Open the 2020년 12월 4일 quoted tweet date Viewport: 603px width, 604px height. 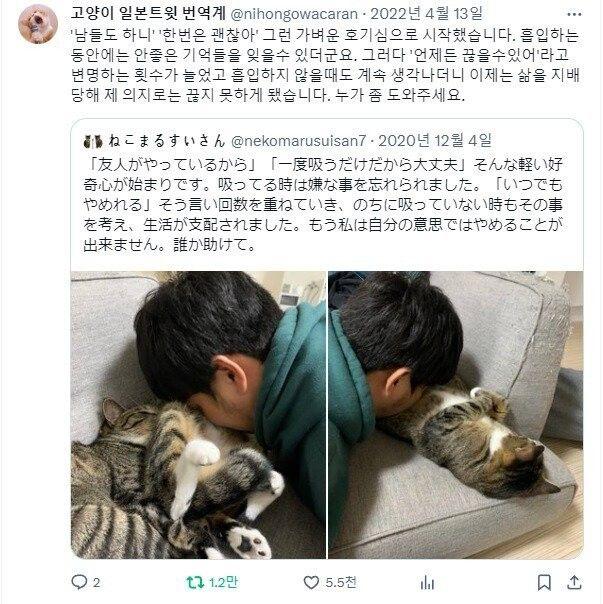point(435,141)
